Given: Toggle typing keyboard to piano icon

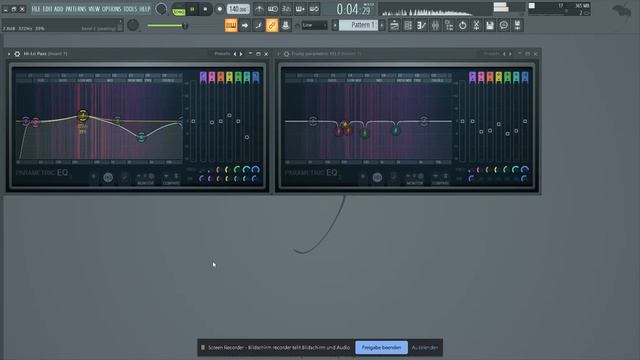Looking at the screenshot, I should (231, 25).
